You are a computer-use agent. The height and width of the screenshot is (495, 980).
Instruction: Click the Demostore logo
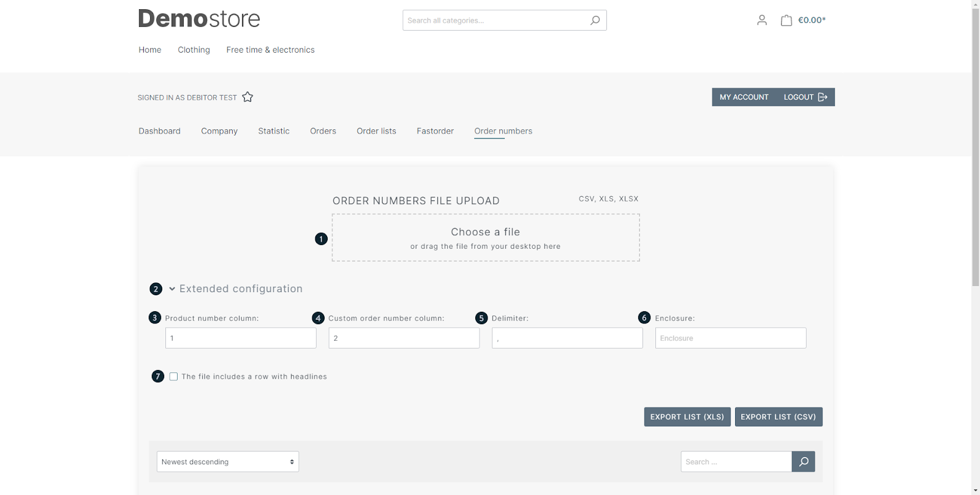coord(199,19)
